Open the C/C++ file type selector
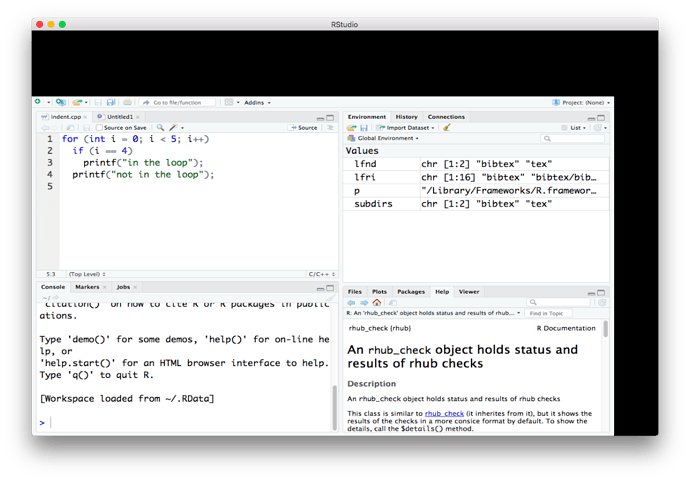The height and width of the screenshot is (481, 690). (x=322, y=274)
